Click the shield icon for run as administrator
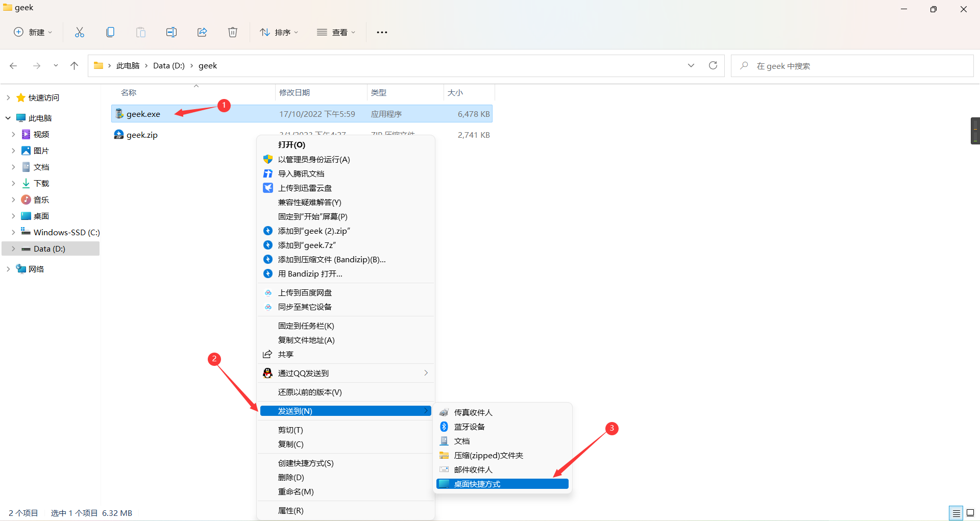The image size is (980, 521). (x=268, y=159)
